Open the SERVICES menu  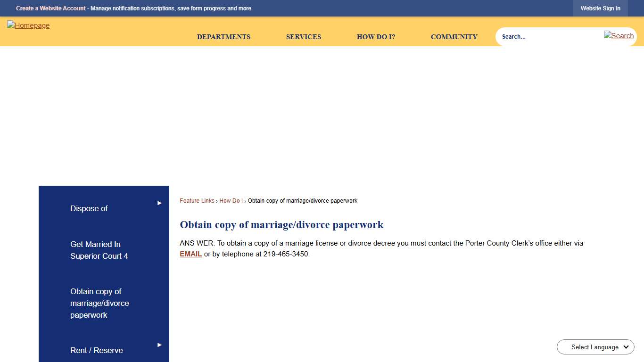click(304, 37)
